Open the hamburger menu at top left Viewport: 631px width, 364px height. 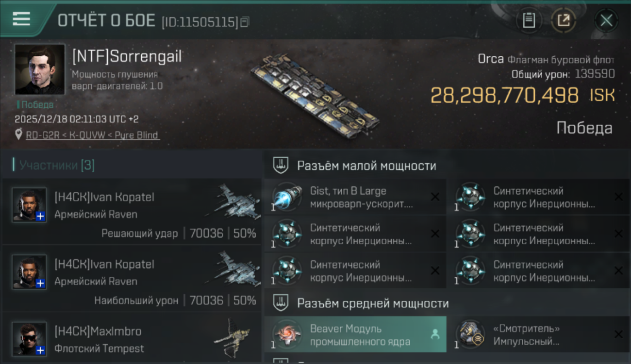[x=21, y=19]
